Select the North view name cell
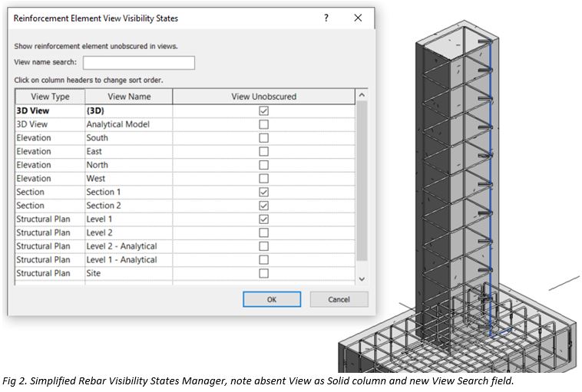The image size is (582, 392). [129, 165]
